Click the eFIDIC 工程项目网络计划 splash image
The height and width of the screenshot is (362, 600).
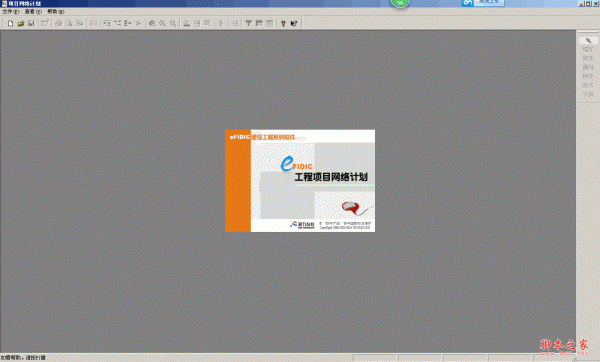coord(300,181)
